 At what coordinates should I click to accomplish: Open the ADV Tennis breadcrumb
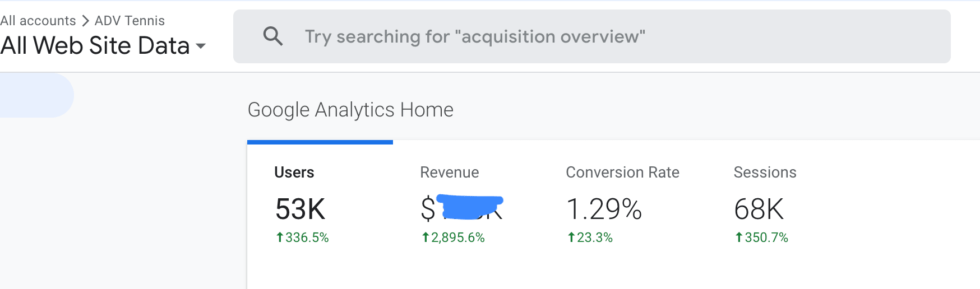[130, 21]
